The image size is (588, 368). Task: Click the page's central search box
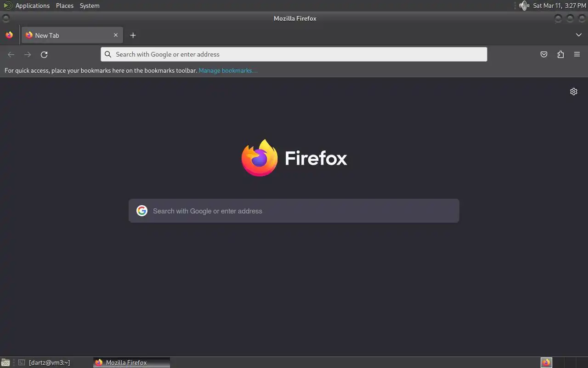294,211
